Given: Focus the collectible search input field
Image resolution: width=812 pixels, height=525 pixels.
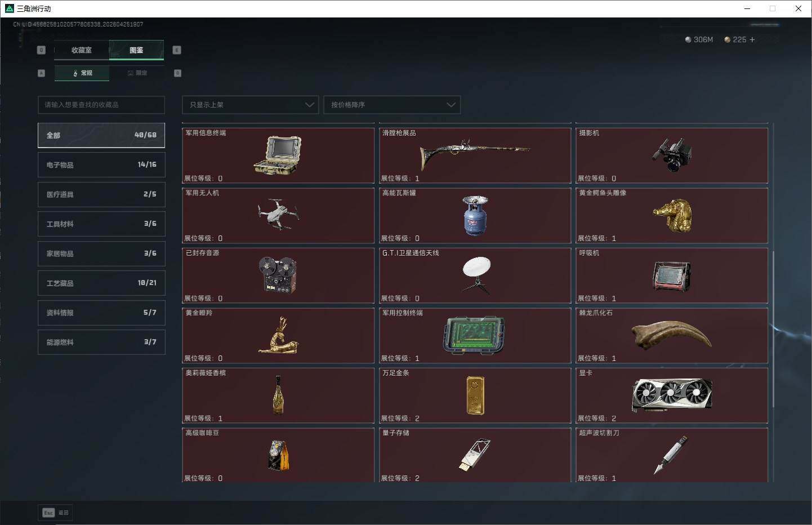Looking at the screenshot, I should point(101,105).
